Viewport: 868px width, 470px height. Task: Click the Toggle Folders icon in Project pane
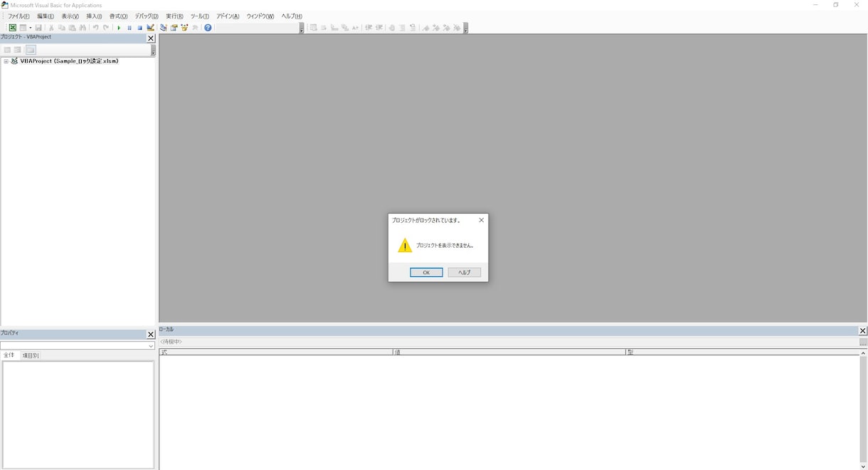[31, 50]
